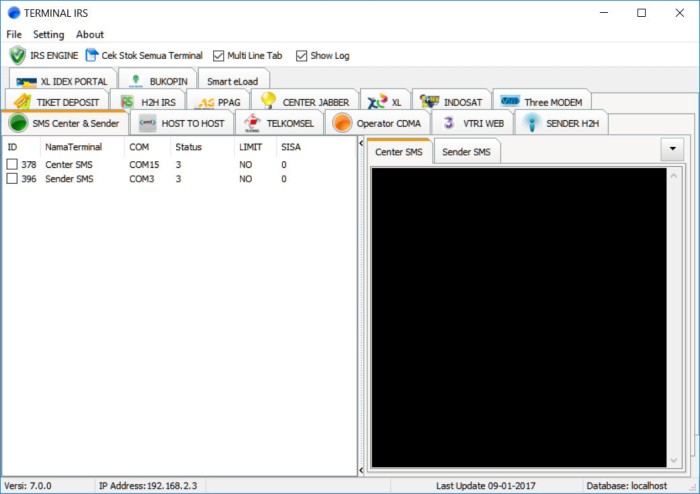Click the lower splitter collapse arrow
Image resolution: width=700 pixels, height=494 pixels.
pos(361,470)
